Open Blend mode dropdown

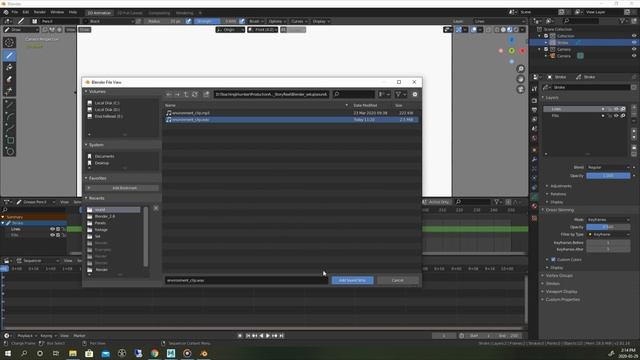coord(608,167)
